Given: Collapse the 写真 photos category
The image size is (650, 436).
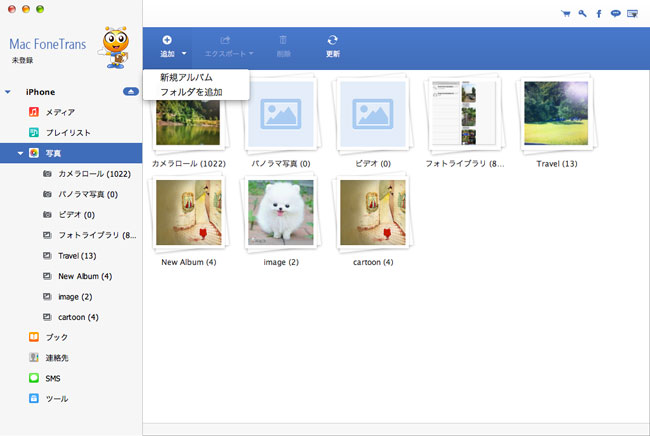Looking at the screenshot, I should [20, 153].
